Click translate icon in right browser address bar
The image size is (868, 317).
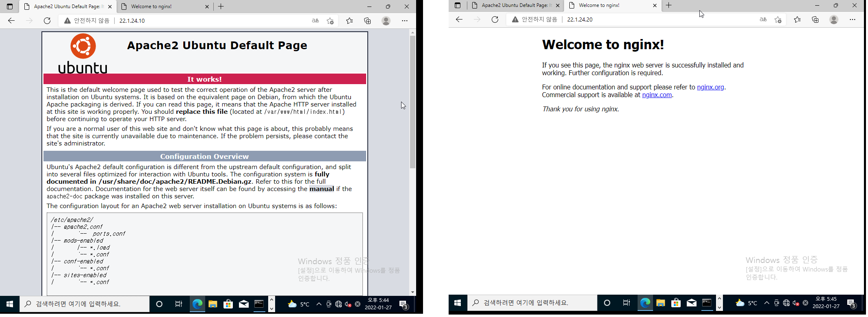pos(763,20)
